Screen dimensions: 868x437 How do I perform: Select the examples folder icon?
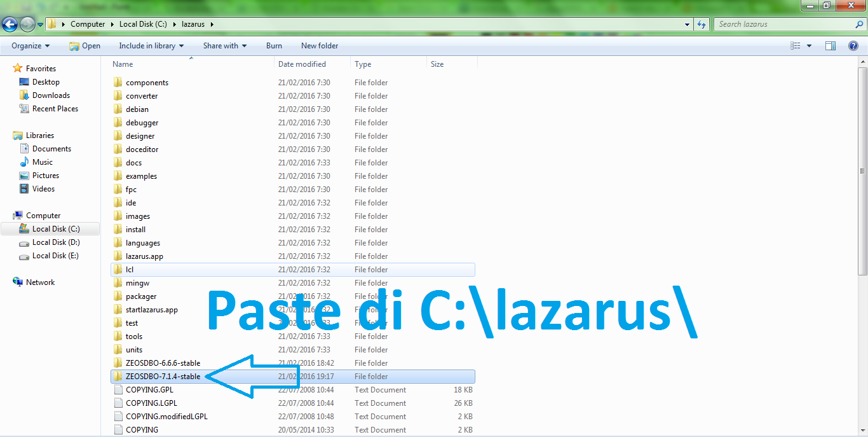(x=118, y=176)
